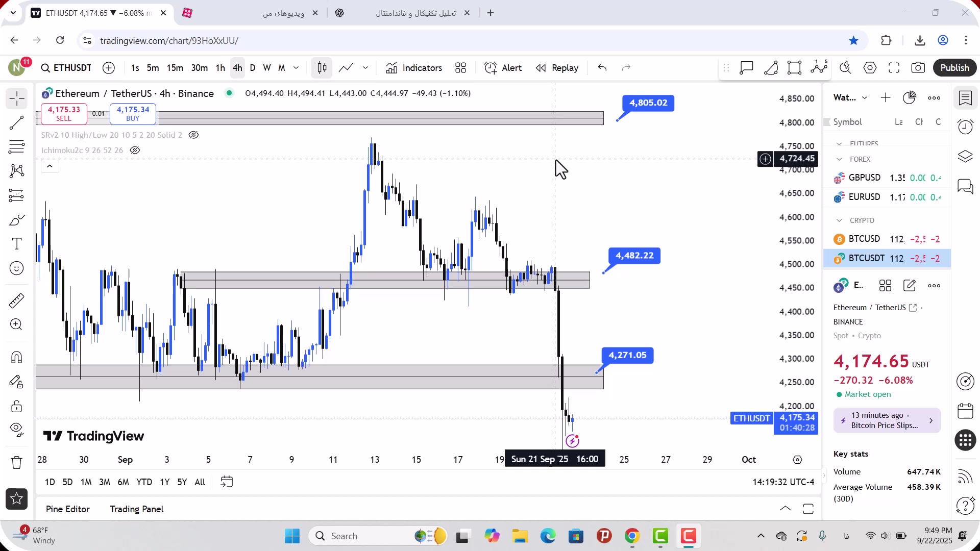Select the 1h timeframe

(220, 68)
